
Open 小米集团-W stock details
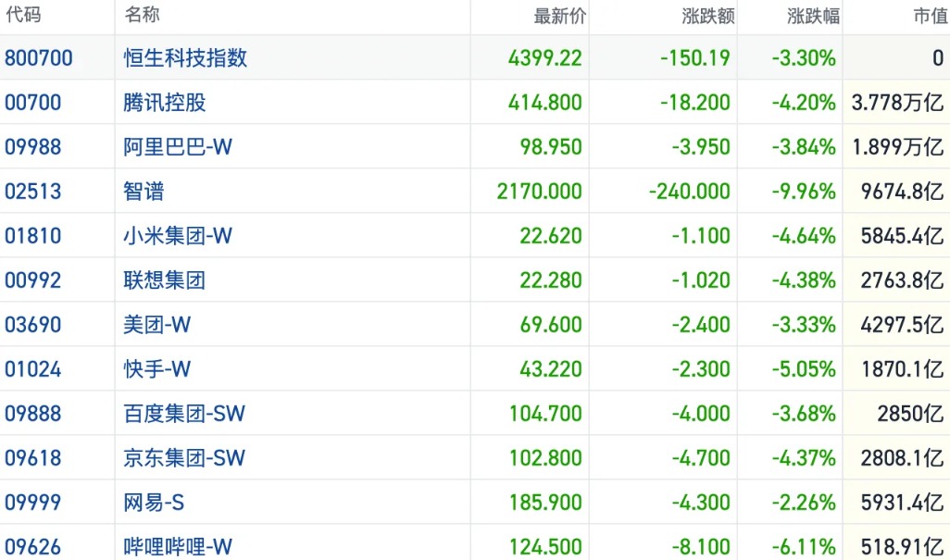click(178, 235)
